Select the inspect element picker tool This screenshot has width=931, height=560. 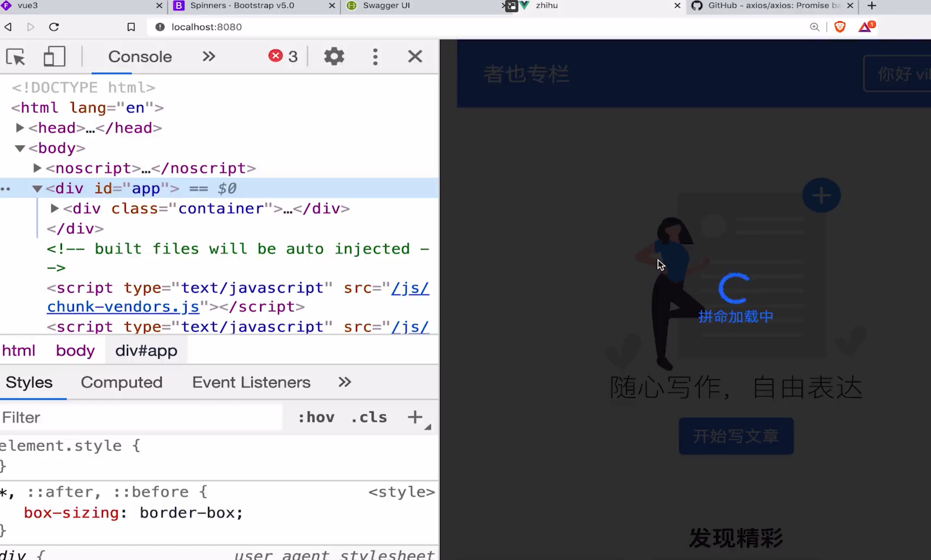(x=16, y=56)
